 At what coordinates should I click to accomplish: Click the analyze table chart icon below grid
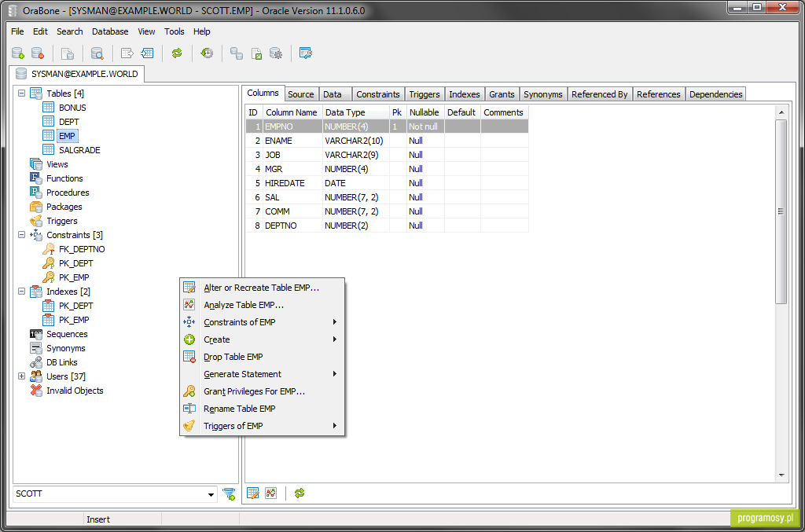tap(271, 493)
